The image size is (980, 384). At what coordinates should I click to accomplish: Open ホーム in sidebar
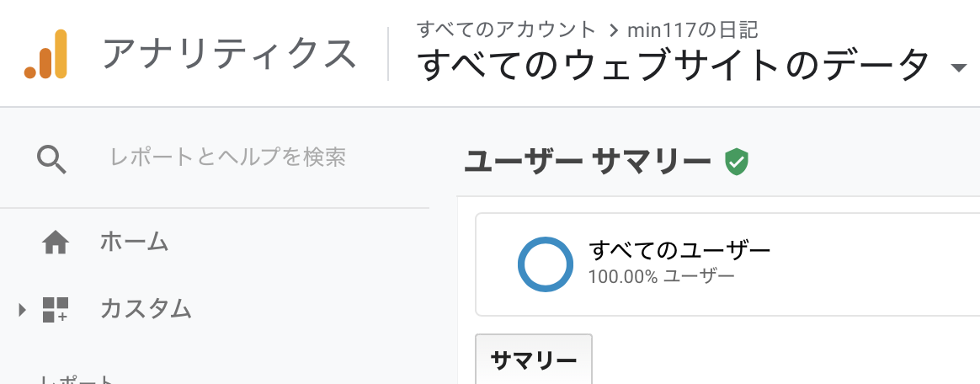(x=134, y=243)
